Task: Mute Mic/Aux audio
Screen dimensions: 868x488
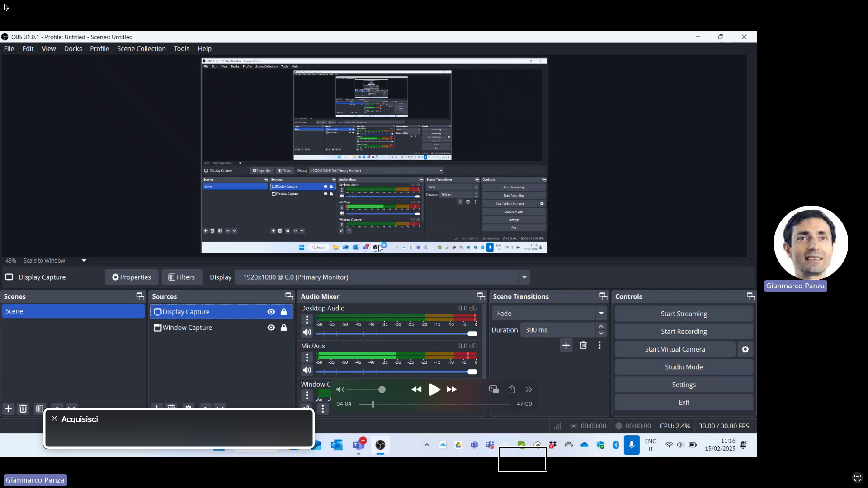Action: point(307,371)
